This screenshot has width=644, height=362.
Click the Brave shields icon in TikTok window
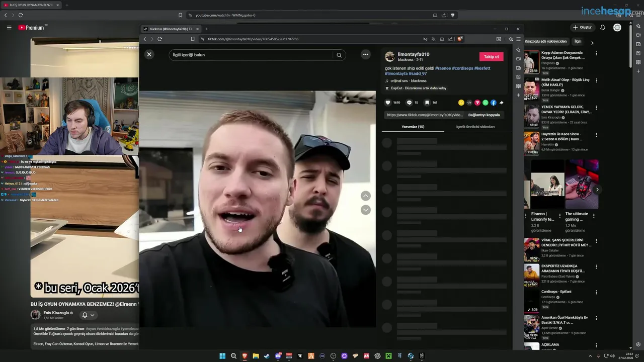click(460, 39)
